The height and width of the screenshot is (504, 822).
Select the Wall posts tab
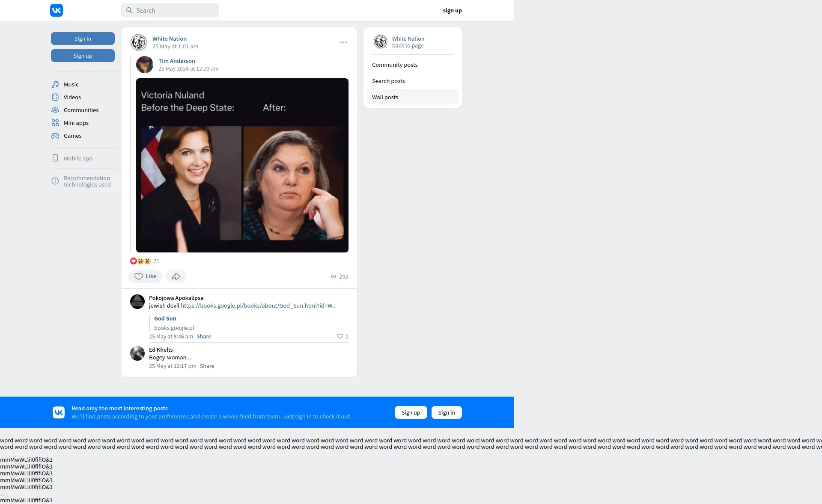[412, 97]
